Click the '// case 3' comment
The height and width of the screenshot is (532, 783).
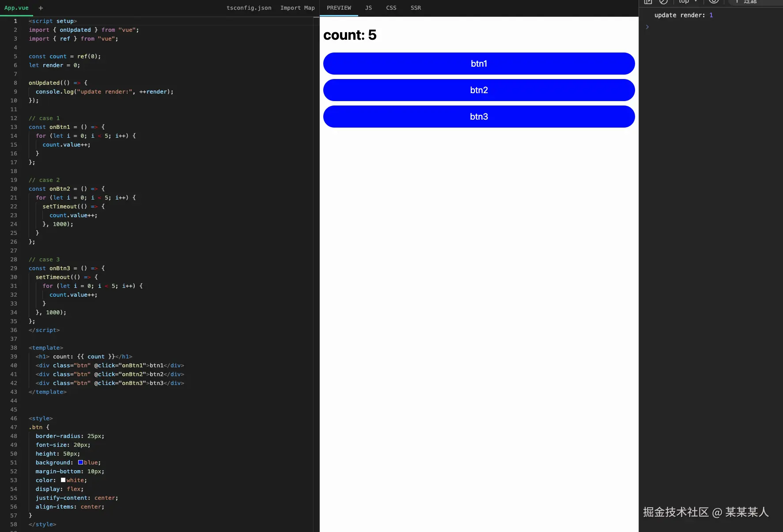pos(44,259)
